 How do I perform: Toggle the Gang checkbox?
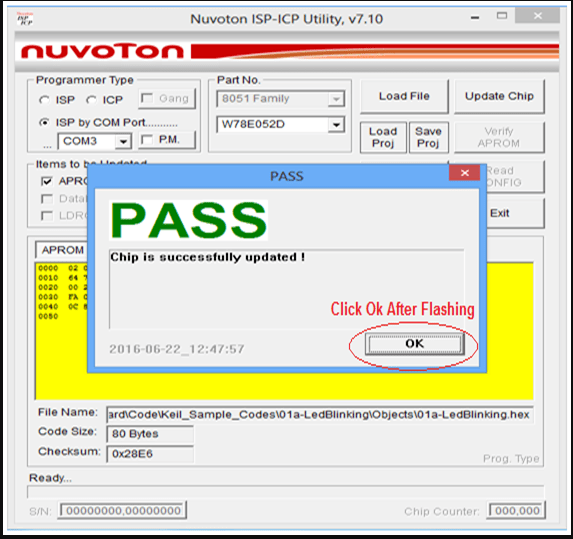(147, 98)
